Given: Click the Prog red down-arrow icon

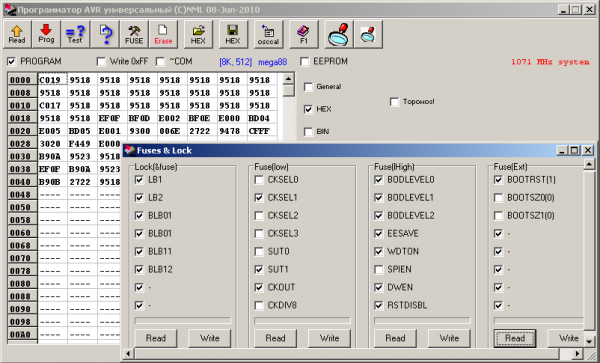Looking at the screenshot, I should (46, 34).
